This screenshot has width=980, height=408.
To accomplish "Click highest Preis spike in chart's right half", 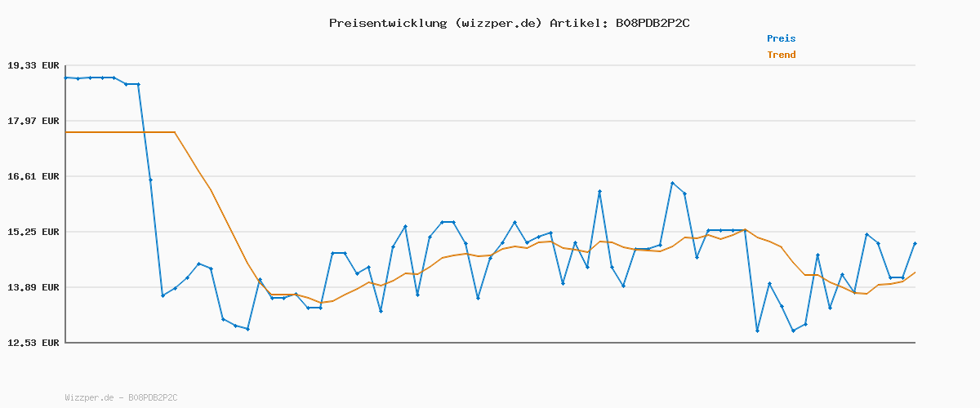I will pyautogui.click(x=672, y=183).
